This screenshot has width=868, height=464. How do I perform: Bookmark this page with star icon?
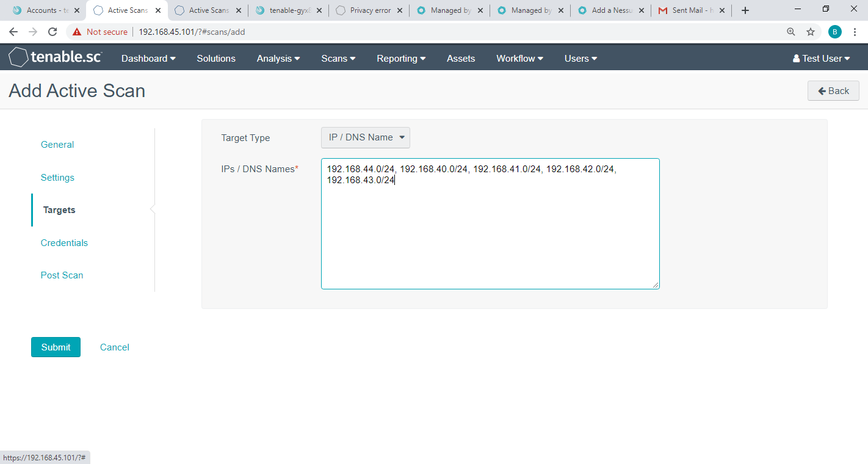pyautogui.click(x=811, y=32)
